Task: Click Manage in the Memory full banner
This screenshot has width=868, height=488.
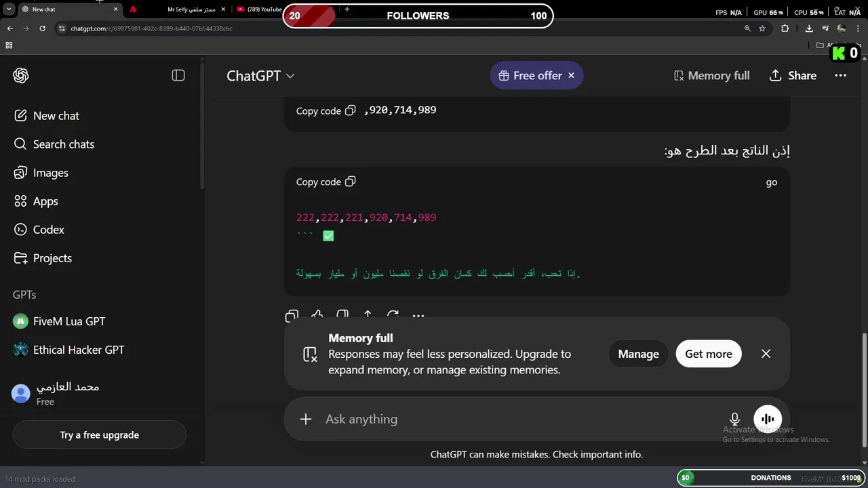Action: coord(638,354)
